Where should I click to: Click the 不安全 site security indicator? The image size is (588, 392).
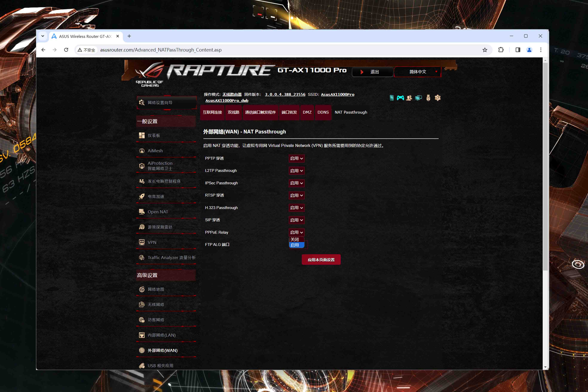click(x=86, y=50)
